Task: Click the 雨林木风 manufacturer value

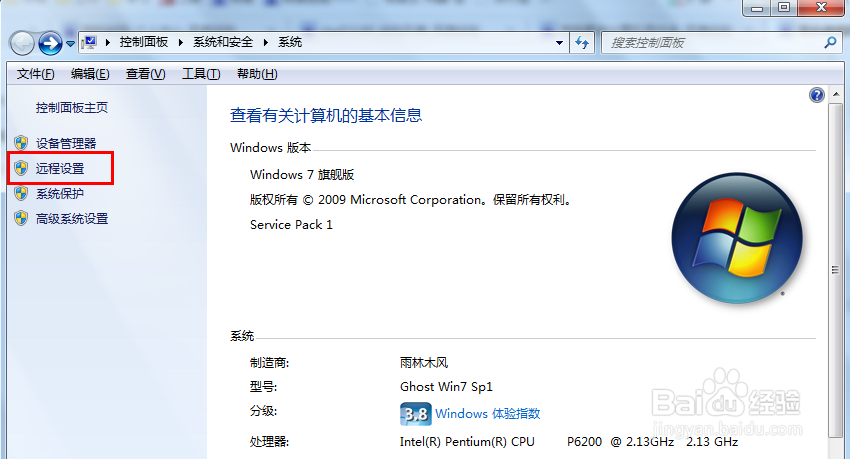Action: click(424, 363)
